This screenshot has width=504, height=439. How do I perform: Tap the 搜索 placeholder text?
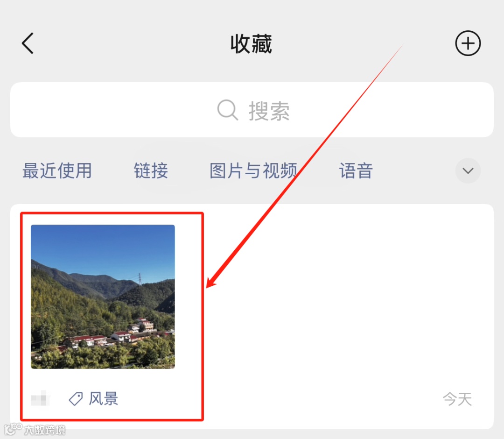[269, 111]
